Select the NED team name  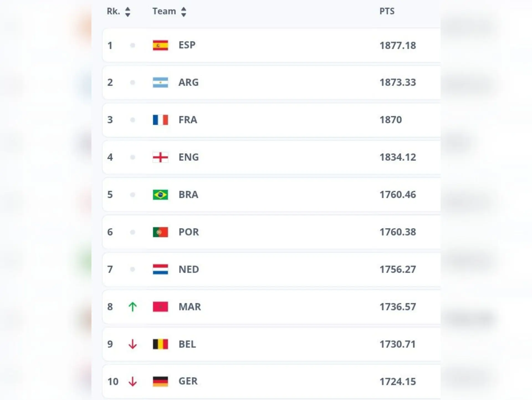pos(189,269)
